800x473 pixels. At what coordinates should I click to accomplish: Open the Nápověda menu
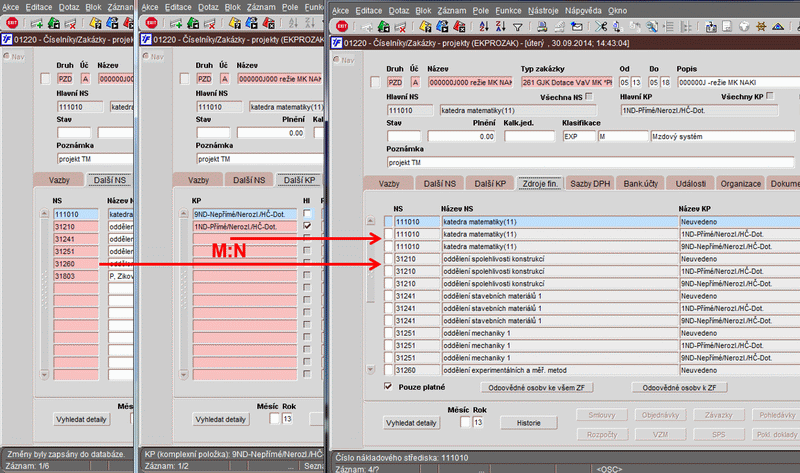583,10
